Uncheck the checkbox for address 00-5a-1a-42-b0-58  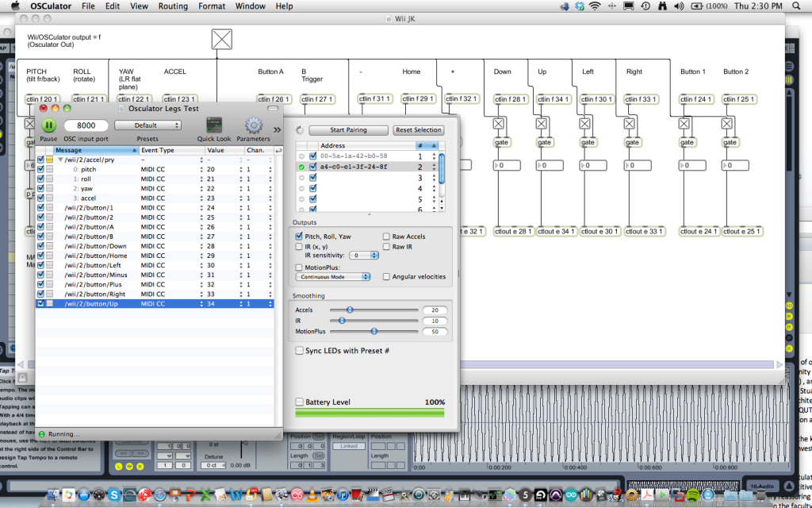pos(312,156)
